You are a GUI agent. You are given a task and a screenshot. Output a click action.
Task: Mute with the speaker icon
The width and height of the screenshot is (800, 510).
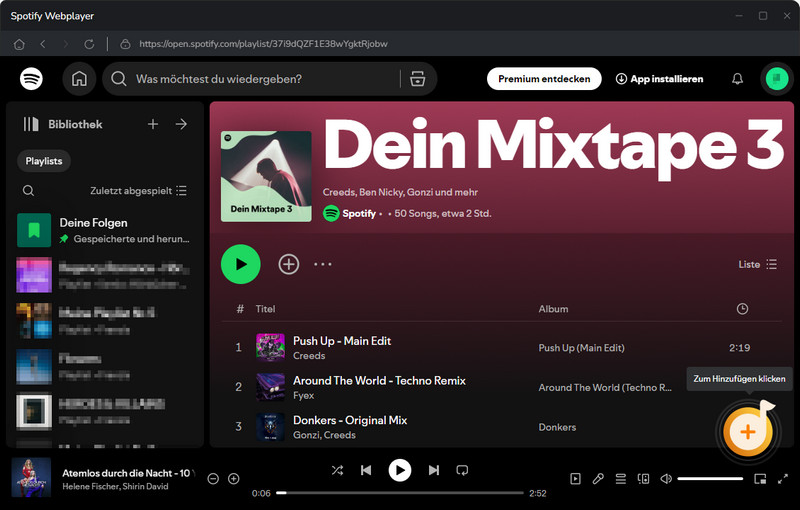click(666, 479)
